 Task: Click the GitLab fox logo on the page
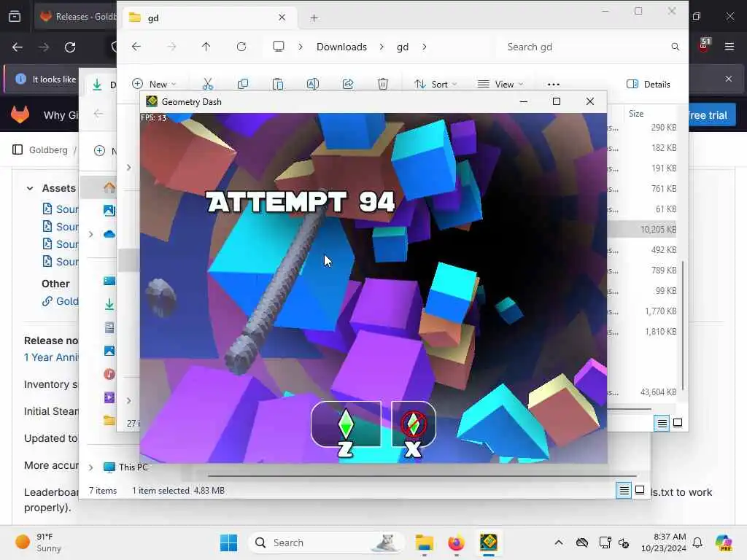20,114
